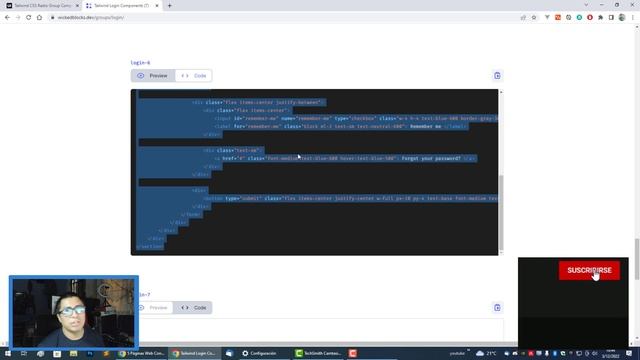Open the funnel-shaped extension icon
The height and width of the screenshot is (360, 640).
coord(547,18)
